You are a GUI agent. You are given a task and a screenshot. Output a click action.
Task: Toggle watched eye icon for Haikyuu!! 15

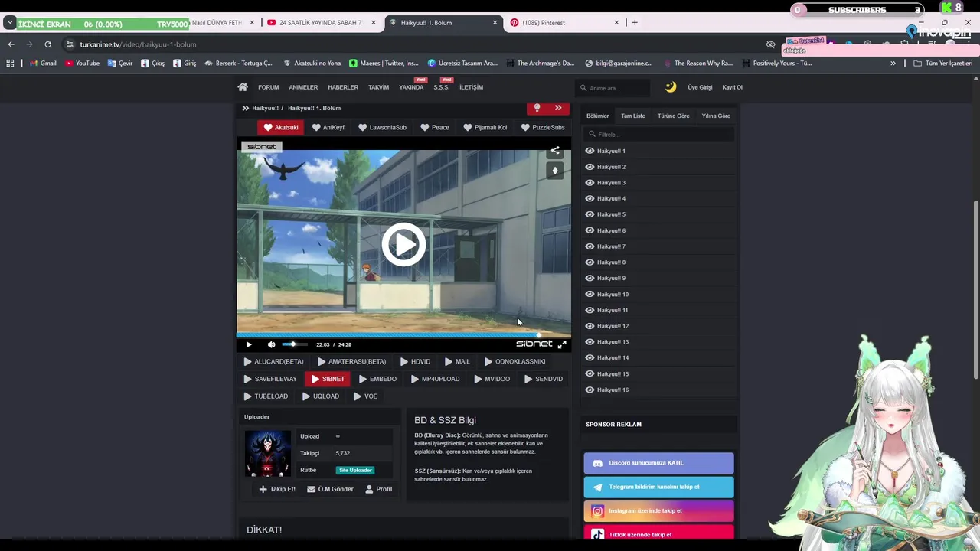pos(590,373)
